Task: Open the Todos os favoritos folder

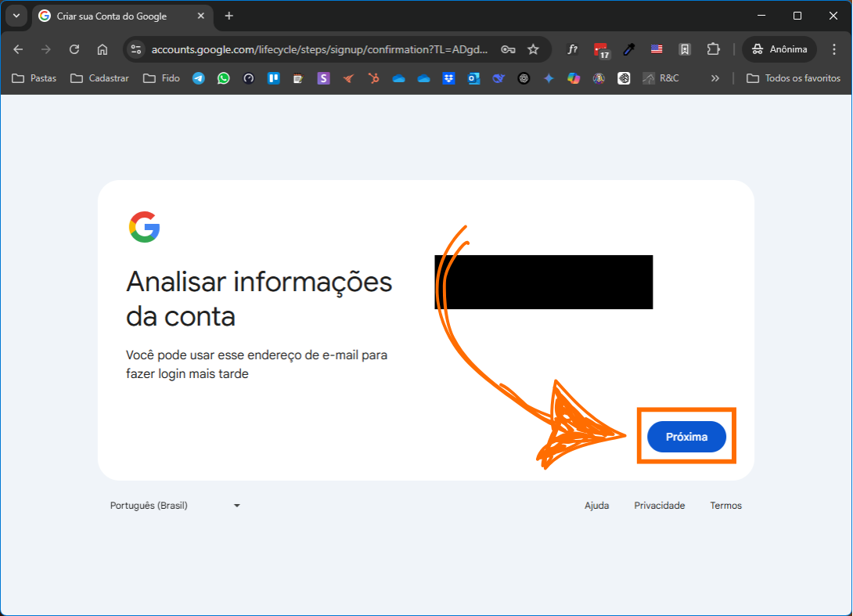Action: click(794, 78)
